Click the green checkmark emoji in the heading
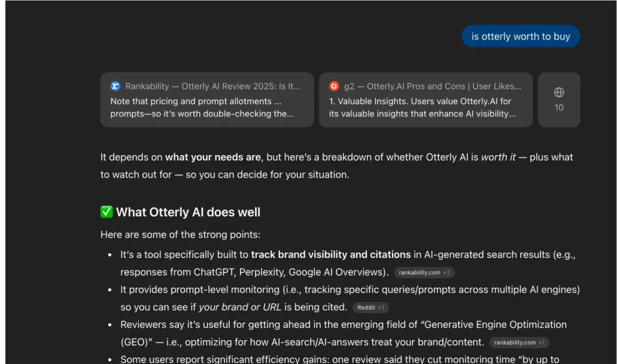 click(107, 212)
